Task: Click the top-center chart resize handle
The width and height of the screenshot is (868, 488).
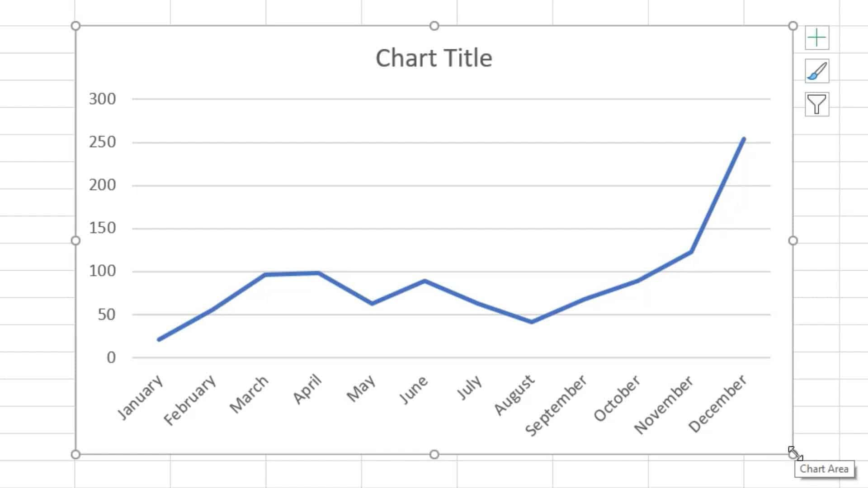Action: coord(434,26)
